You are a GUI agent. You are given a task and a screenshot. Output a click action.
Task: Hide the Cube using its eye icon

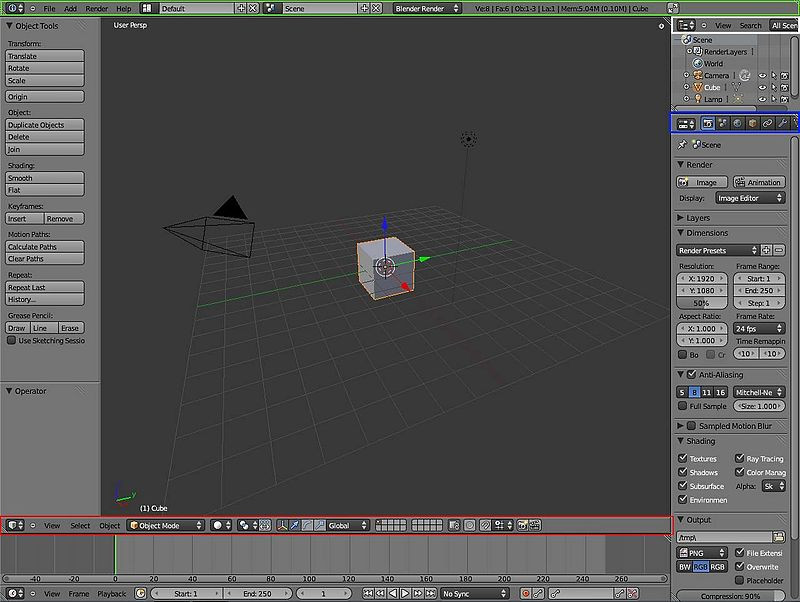[762, 87]
